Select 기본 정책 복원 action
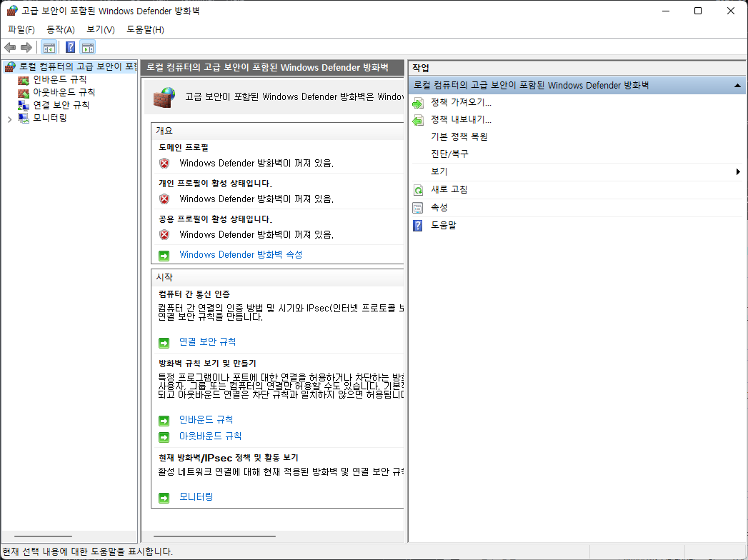This screenshot has height=560, width=748. [459, 137]
